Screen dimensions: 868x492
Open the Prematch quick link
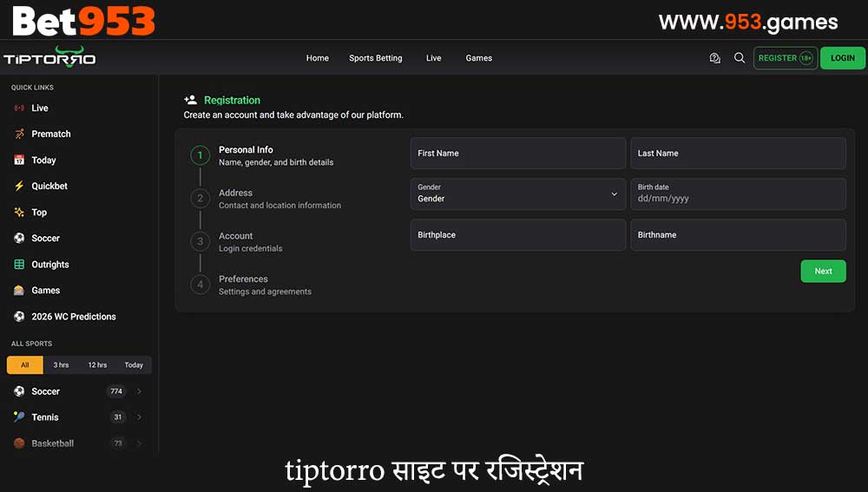pyautogui.click(x=51, y=134)
